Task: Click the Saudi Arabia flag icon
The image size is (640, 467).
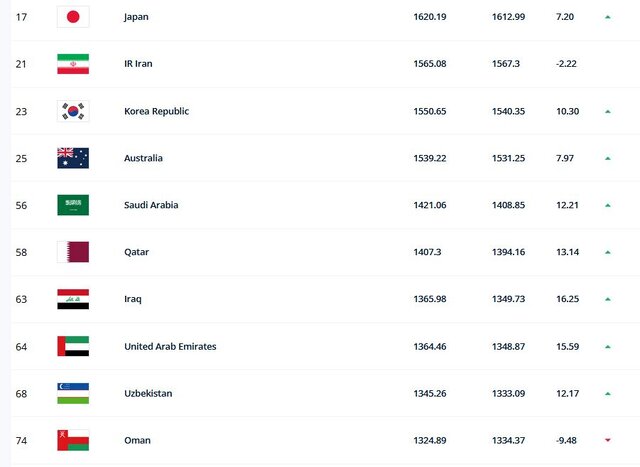Action: pos(73,205)
